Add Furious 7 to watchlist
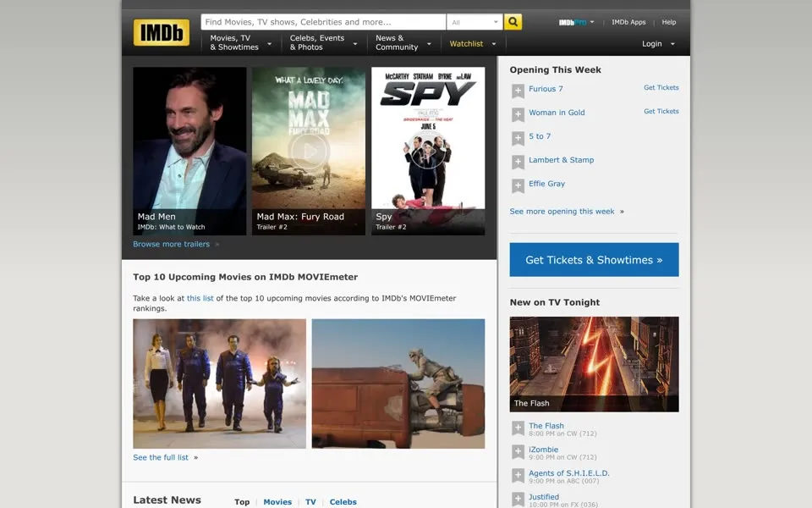The image size is (812, 508). point(518,91)
